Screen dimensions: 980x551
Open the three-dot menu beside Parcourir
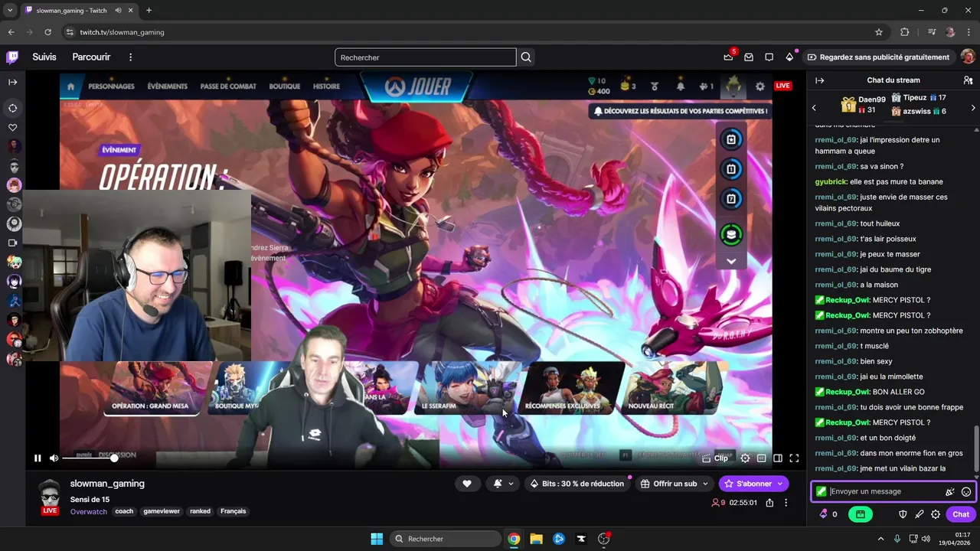point(130,57)
